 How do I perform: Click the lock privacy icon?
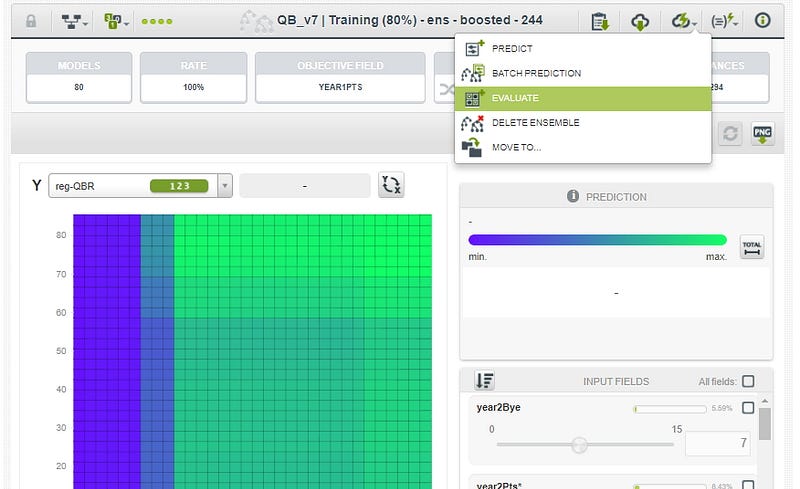click(31, 21)
